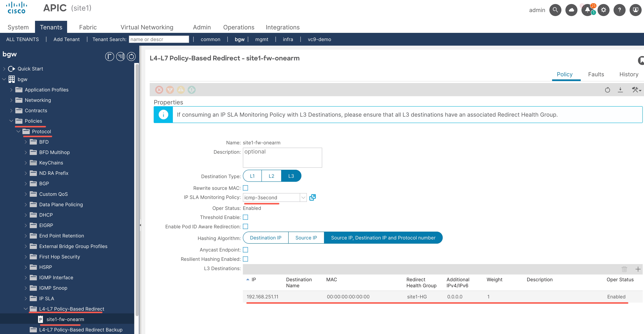The height and width of the screenshot is (334, 644).
Task: Click the Tenant Search input field
Action: (159, 39)
